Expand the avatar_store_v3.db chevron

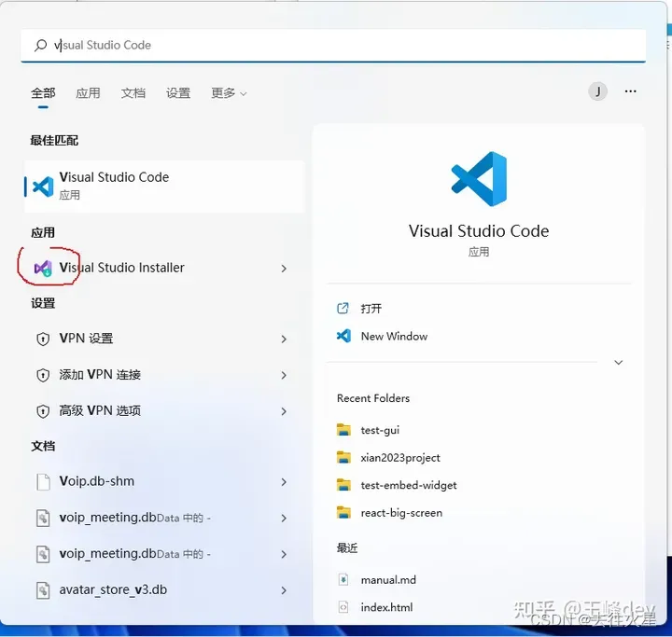tap(284, 590)
